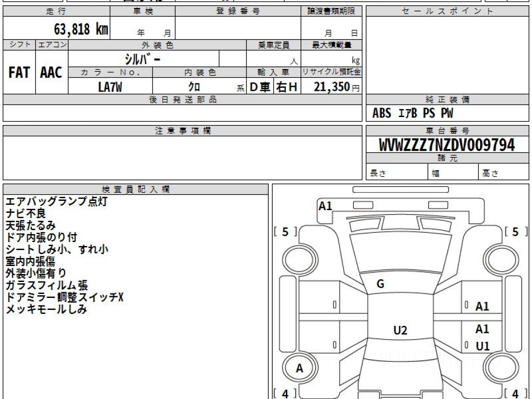Screen dimensions: 532x399
Task: Click the リサイクル預託金 header
Action: 332,72
